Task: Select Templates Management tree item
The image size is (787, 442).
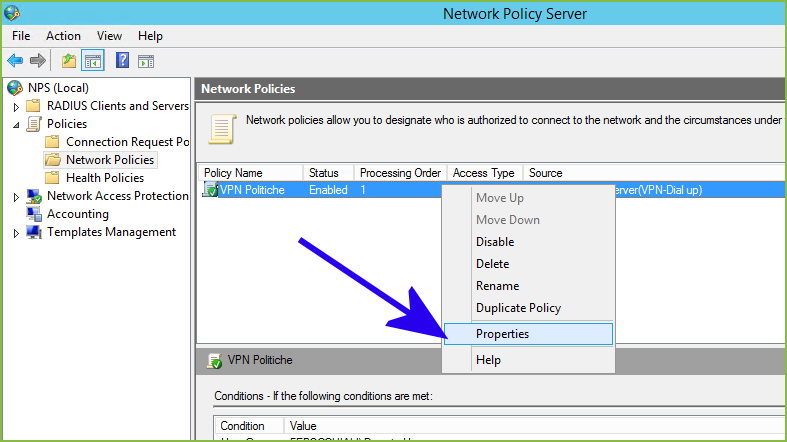Action: (111, 232)
